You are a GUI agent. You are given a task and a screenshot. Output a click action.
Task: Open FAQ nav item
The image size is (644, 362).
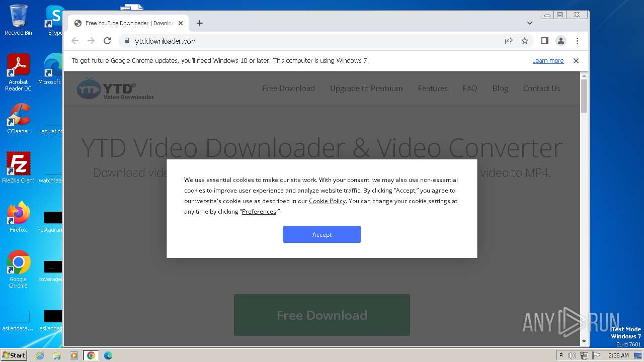point(470,88)
